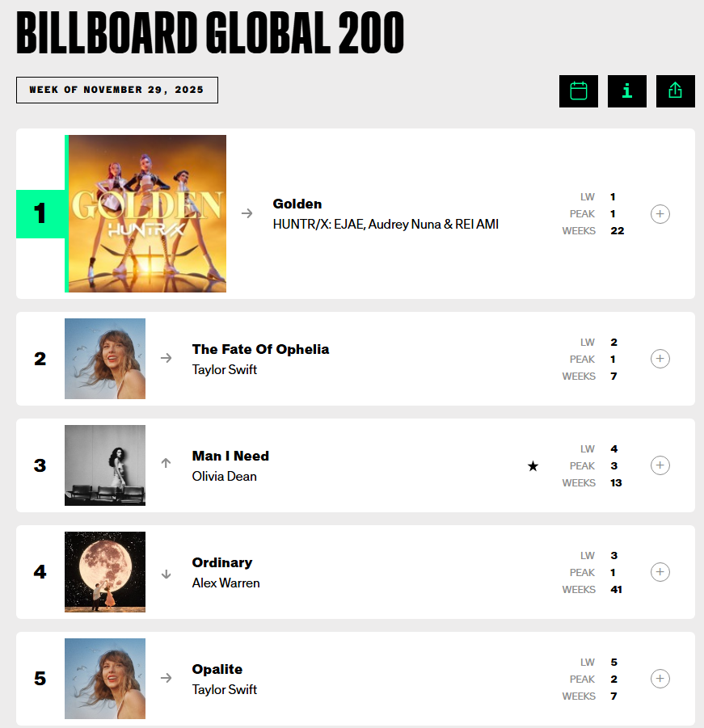Open the calendar date picker icon
The height and width of the screenshot is (728, 704).
click(579, 91)
